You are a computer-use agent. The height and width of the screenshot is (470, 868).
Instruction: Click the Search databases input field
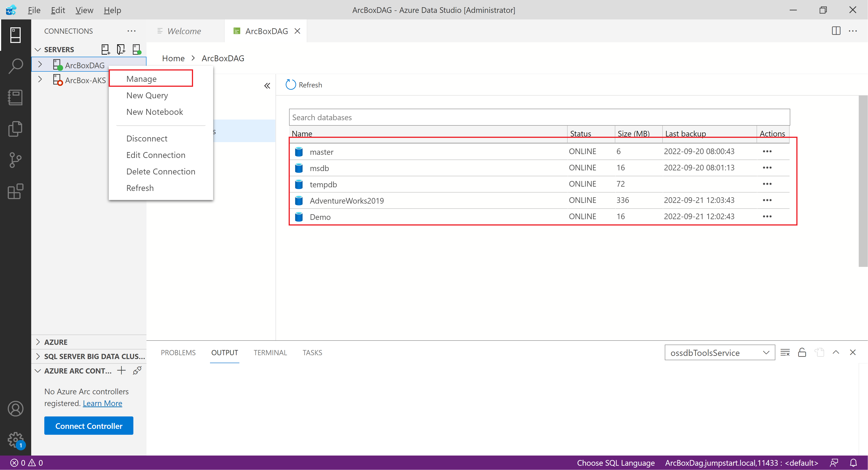tap(539, 117)
